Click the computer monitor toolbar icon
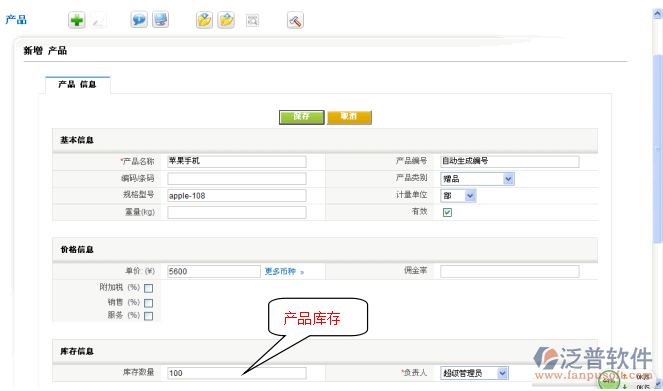 click(161, 19)
